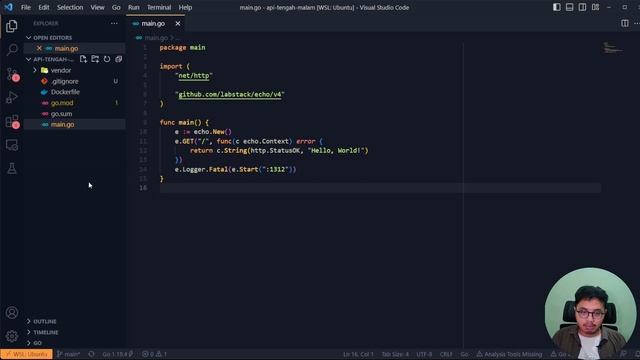Toggle the bottom panel layout icon
Image resolution: width=640 pixels, height=360 pixels.
coord(569,7)
